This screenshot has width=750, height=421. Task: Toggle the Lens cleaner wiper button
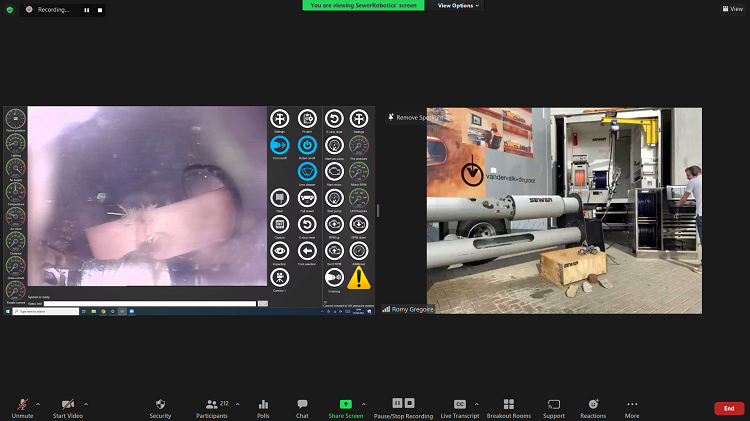tap(307, 171)
